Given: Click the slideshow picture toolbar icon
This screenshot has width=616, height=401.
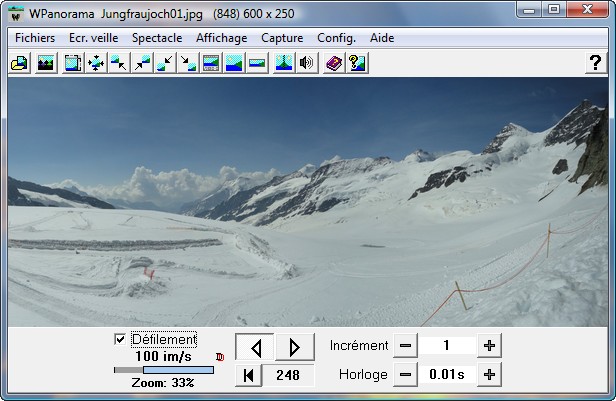Looking at the screenshot, I should (x=46, y=63).
